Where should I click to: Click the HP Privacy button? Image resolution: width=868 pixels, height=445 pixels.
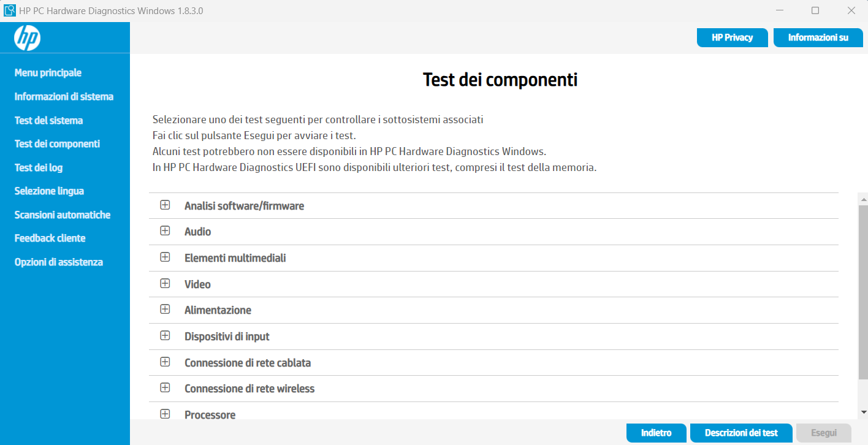coord(732,37)
